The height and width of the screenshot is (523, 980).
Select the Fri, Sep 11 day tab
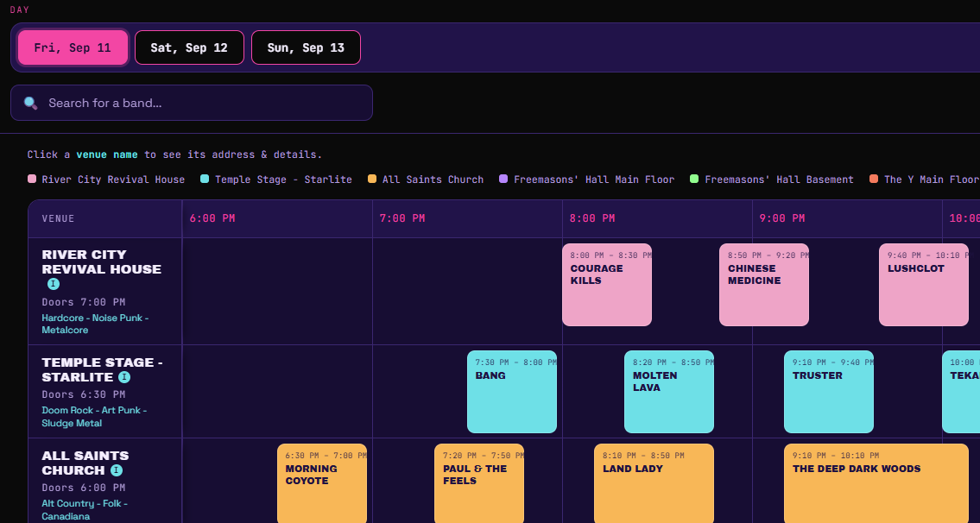pyautogui.click(x=73, y=47)
